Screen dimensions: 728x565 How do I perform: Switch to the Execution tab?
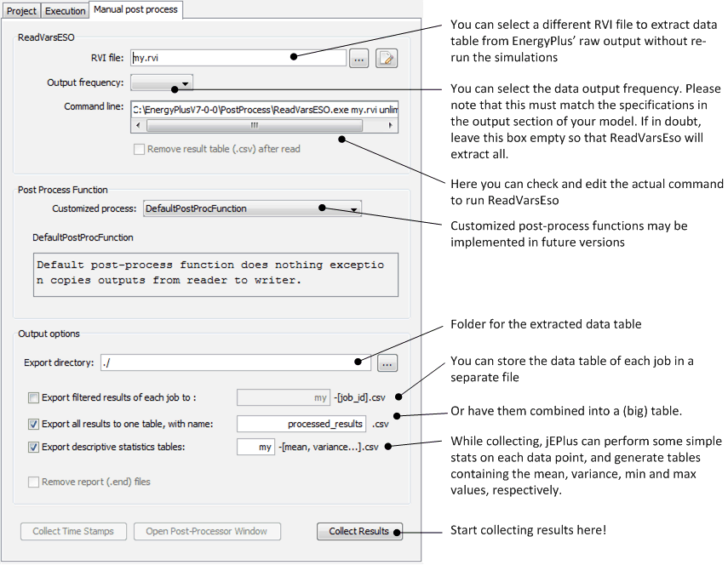[65, 11]
